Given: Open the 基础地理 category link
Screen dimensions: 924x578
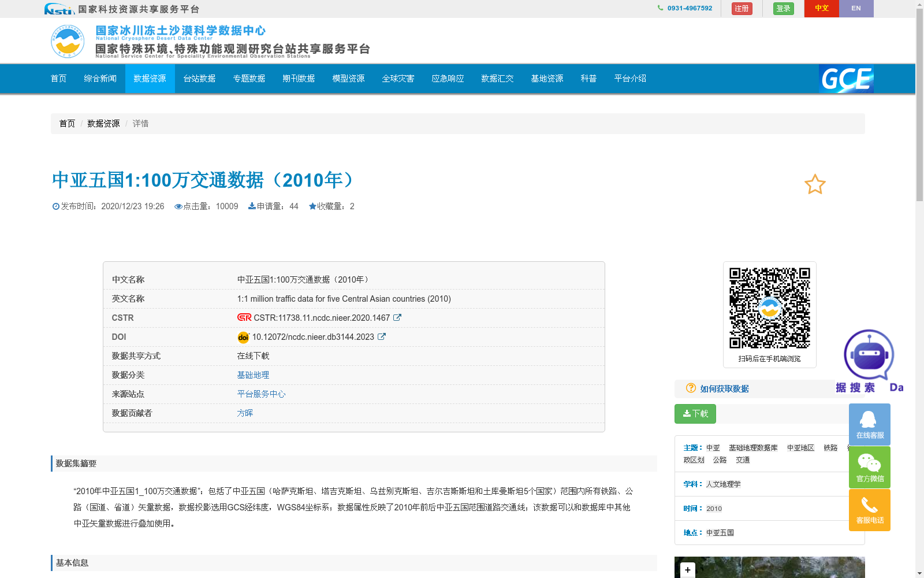Looking at the screenshot, I should pyautogui.click(x=253, y=375).
